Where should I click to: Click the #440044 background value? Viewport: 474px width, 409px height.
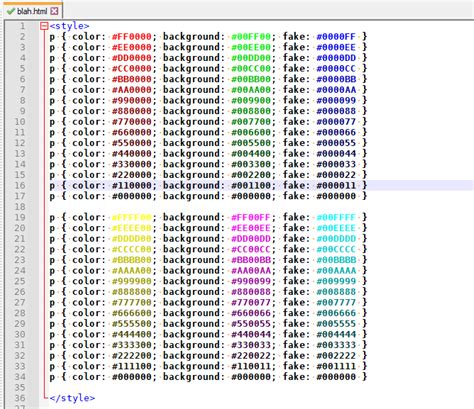[251, 334]
